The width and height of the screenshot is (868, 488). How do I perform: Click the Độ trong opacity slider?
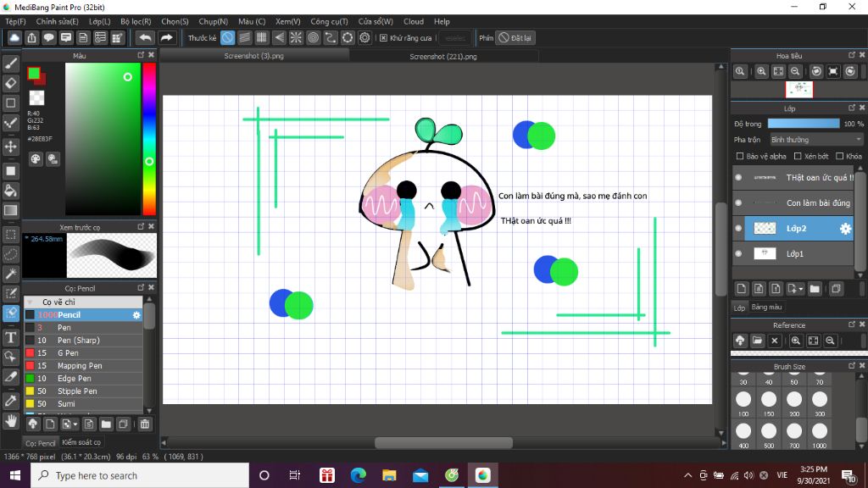point(804,124)
